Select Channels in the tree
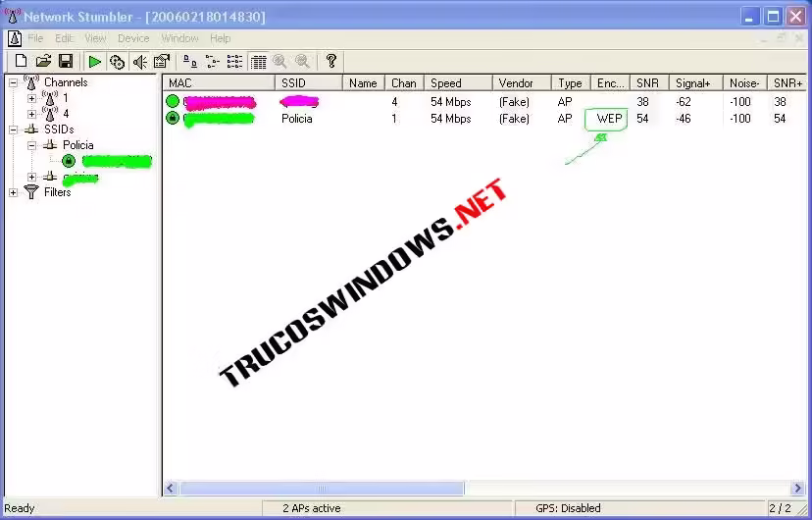 point(66,82)
